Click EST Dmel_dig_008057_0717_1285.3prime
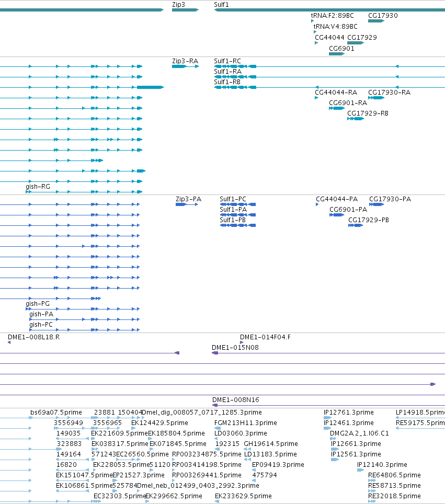This screenshot has height=504, width=445. pos(202,413)
